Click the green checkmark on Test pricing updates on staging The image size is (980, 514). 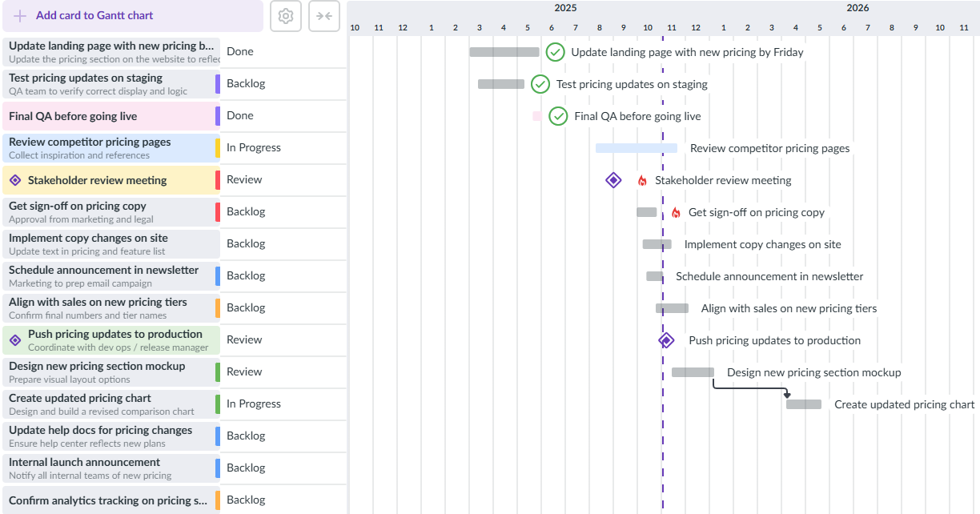tap(540, 84)
